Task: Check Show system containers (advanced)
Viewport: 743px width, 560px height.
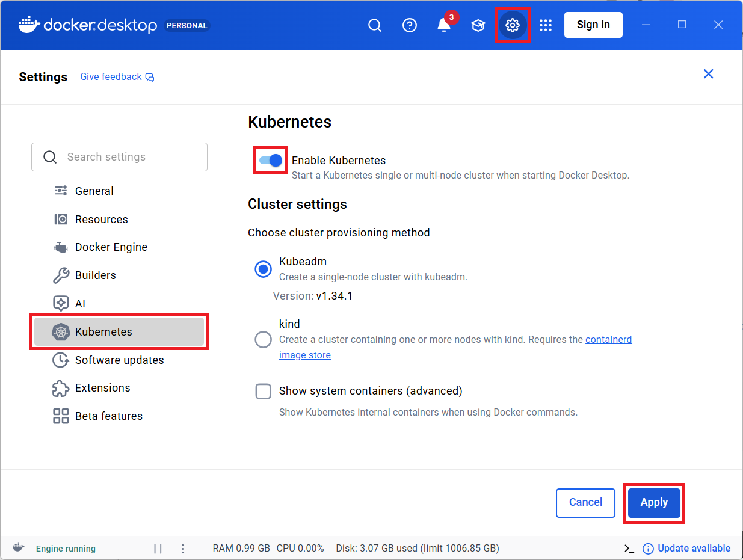Action: coord(263,391)
